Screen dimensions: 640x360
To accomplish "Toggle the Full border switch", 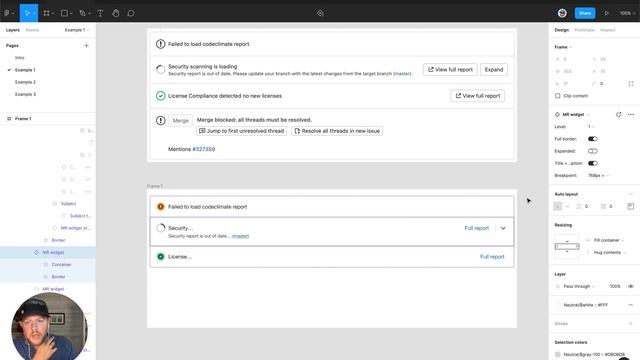I will tap(593, 139).
